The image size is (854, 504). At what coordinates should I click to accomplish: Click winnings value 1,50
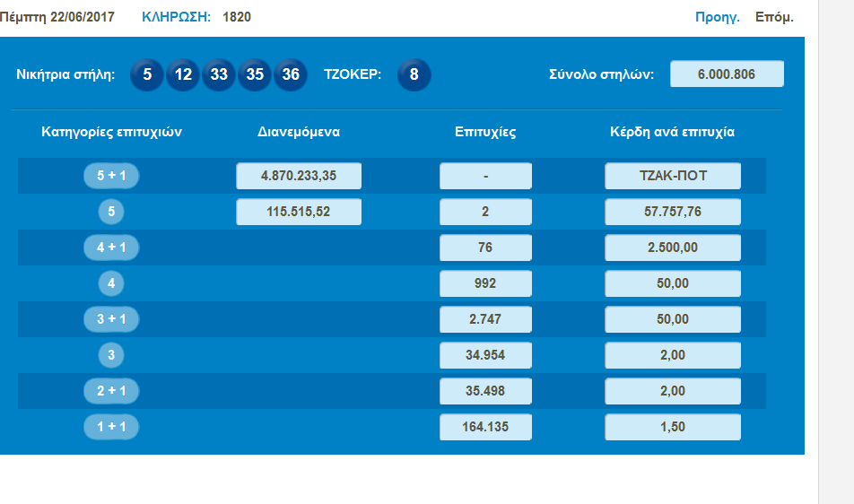pos(673,427)
